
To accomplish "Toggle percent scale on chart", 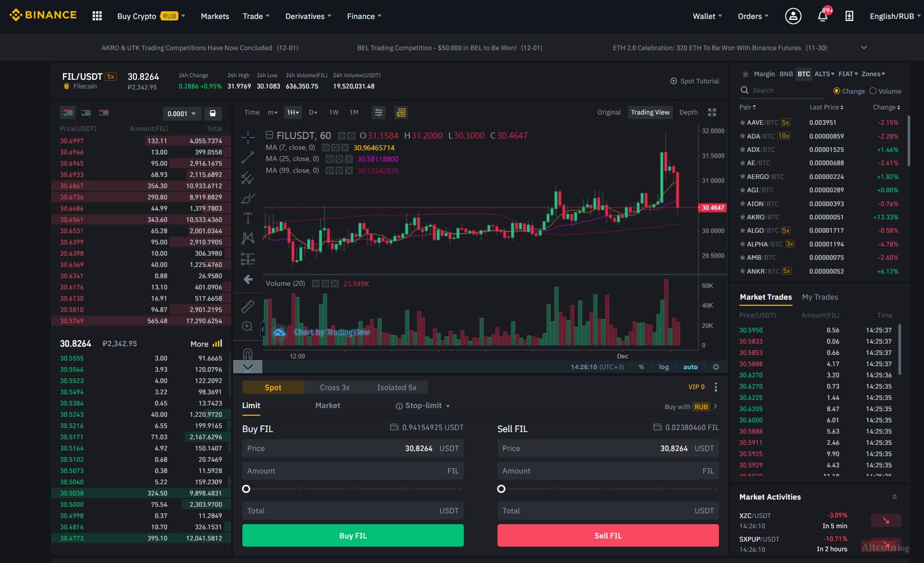I will (641, 367).
